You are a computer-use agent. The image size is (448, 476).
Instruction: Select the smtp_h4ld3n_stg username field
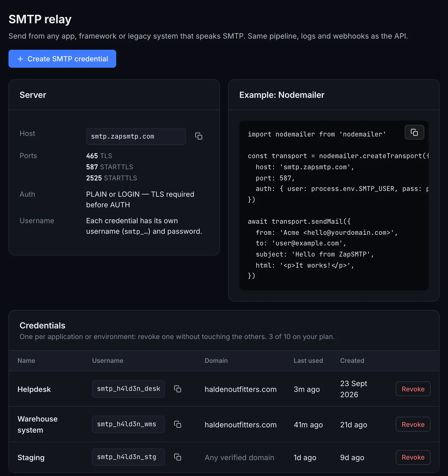128,457
